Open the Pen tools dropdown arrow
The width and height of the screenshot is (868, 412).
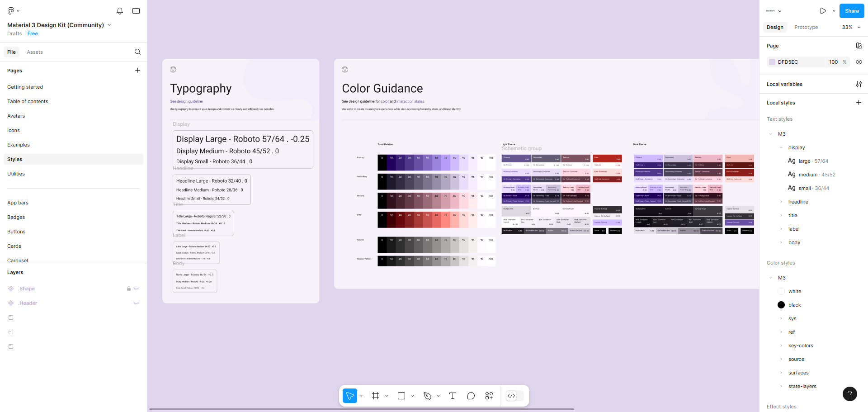(439, 396)
